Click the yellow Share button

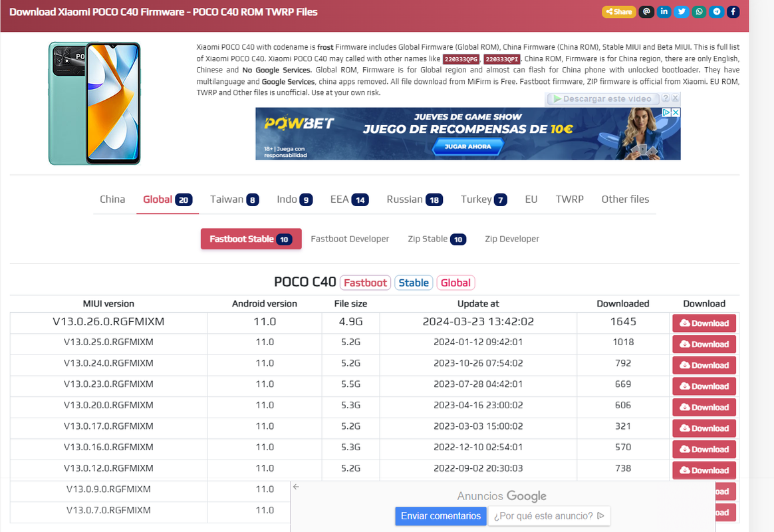[618, 12]
